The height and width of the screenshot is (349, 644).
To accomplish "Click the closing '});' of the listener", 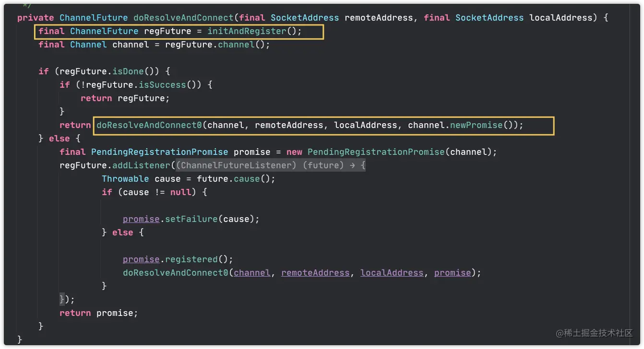I will point(67,300).
